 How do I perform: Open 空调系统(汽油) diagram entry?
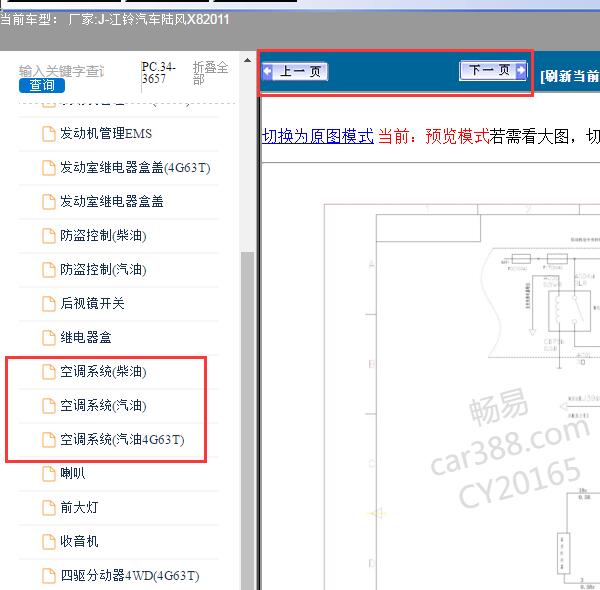pos(103,406)
